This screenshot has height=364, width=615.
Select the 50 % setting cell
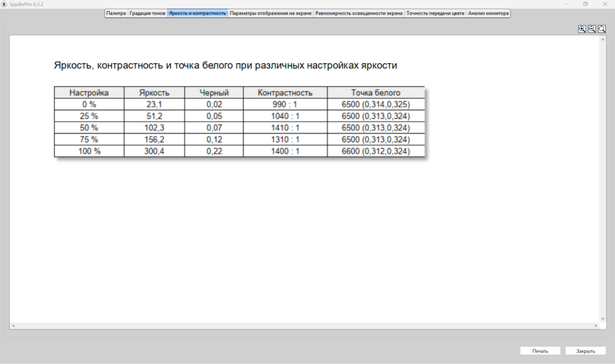pyautogui.click(x=89, y=128)
